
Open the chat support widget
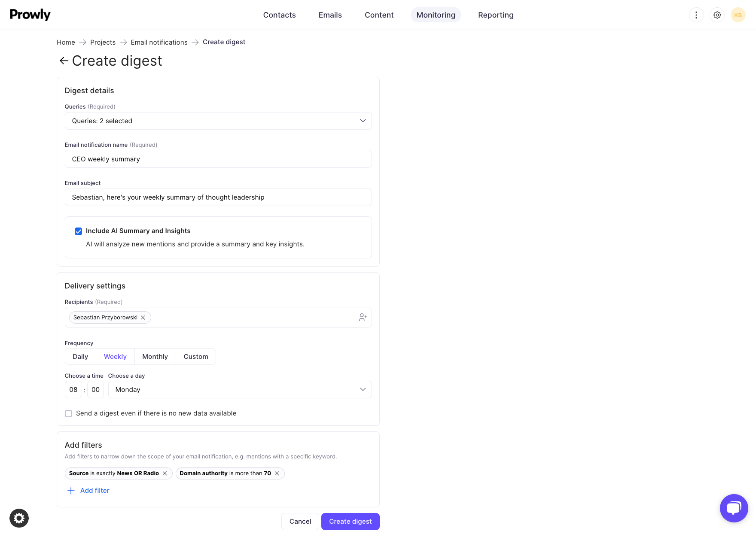[x=734, y=508]
